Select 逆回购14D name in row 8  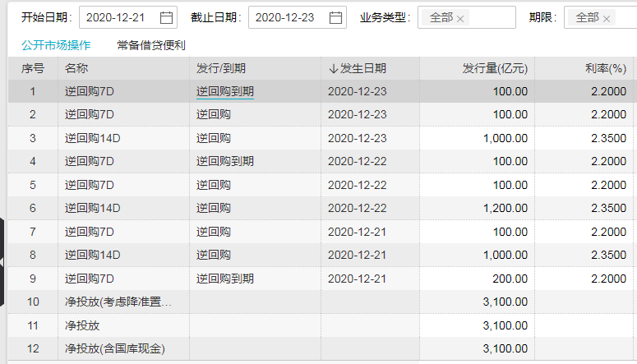click(x=93, y=255)
